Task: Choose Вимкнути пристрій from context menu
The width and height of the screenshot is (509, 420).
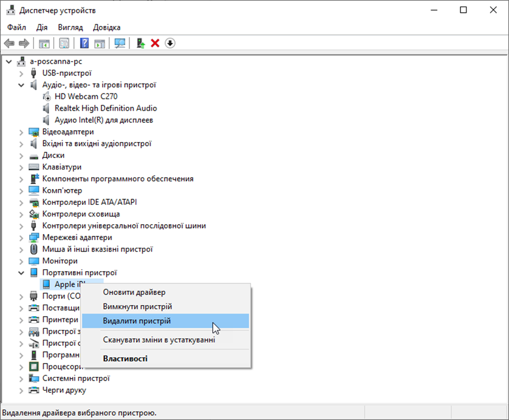Action: 166,306
